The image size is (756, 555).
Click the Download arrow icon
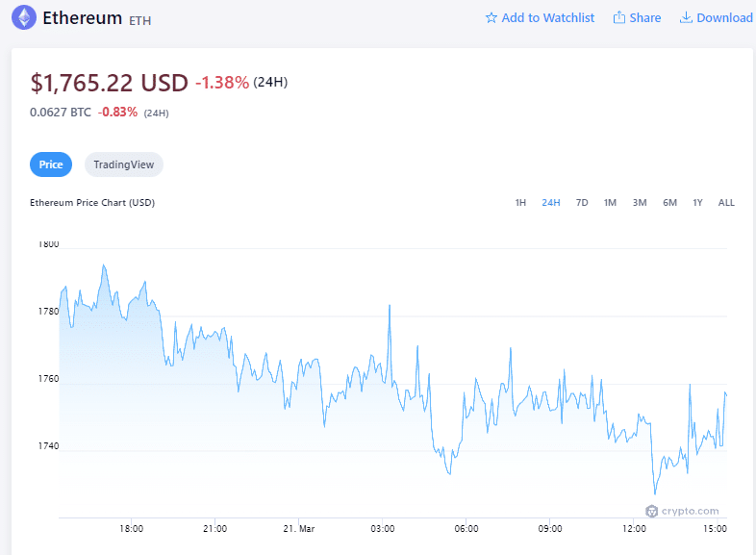pyautogui.click(x=685, y=17)
